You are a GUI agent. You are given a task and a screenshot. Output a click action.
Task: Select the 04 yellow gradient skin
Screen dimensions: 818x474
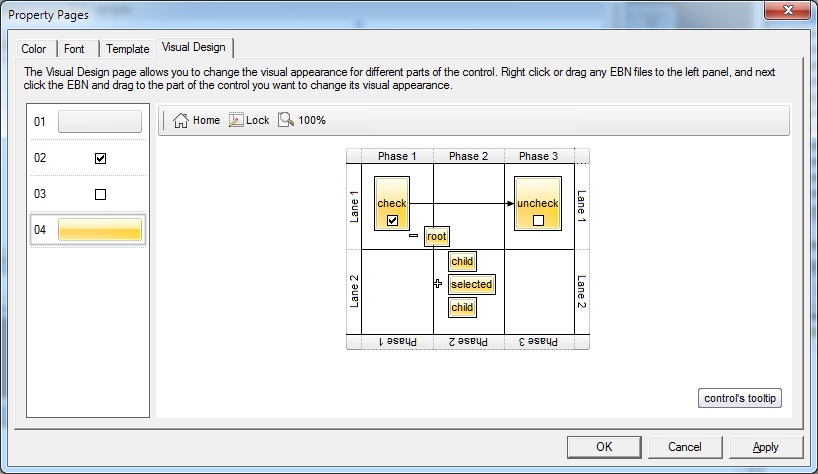tap(99, 230)
